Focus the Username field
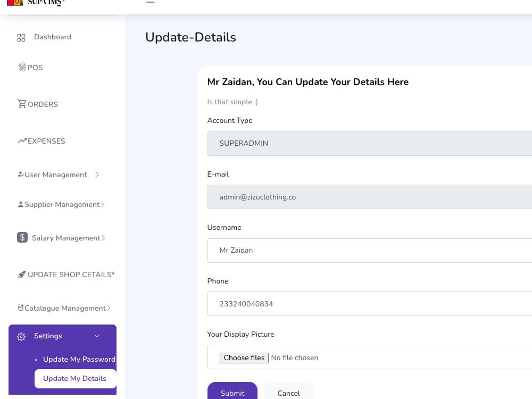 tap(370, 251)
